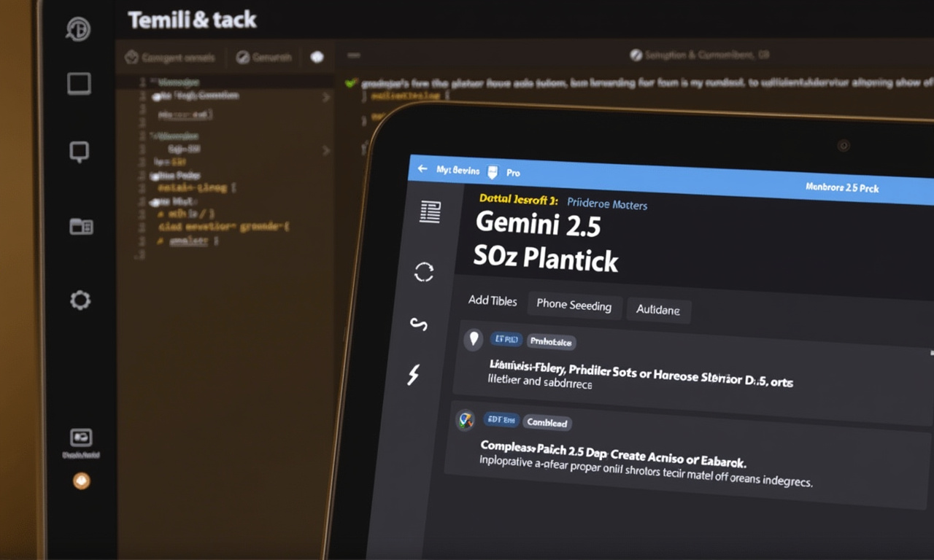Click "Menbrore 2.5 Prck" in the blue bar
The height and width of the screenshot is (560, 934).
pos(842,187)
